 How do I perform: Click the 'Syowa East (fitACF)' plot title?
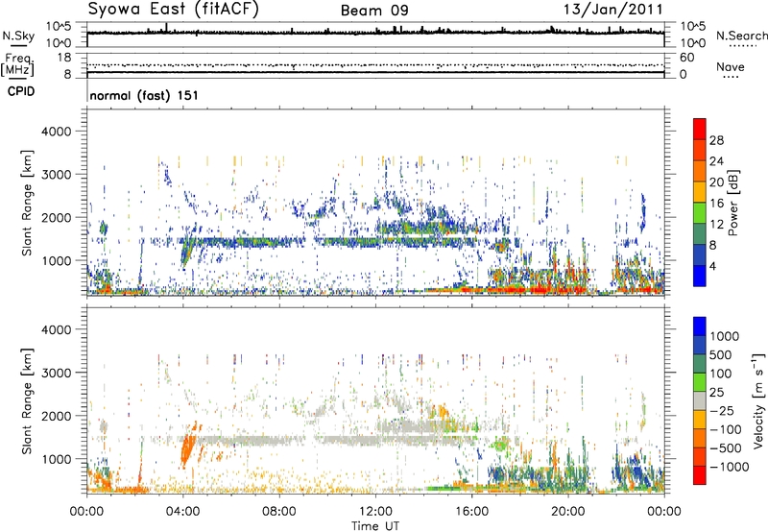173,9
